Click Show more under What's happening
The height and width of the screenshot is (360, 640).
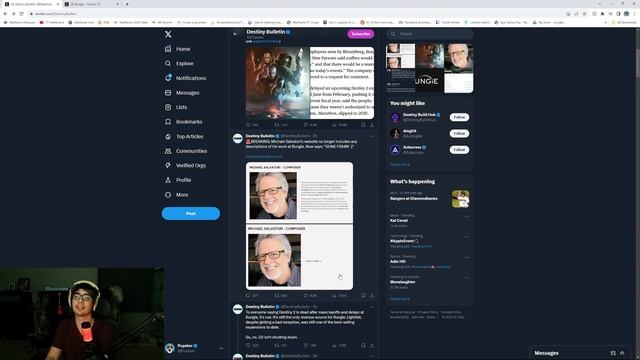point(400,299)
